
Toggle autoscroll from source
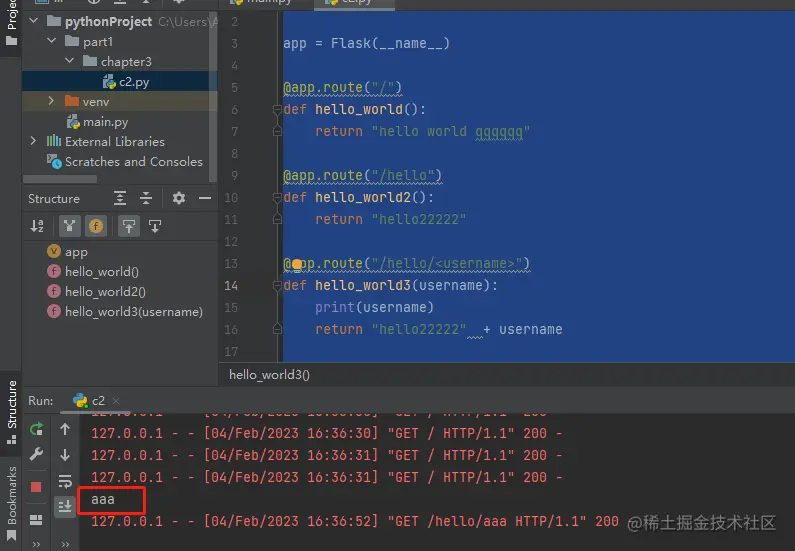pos(155,226)
